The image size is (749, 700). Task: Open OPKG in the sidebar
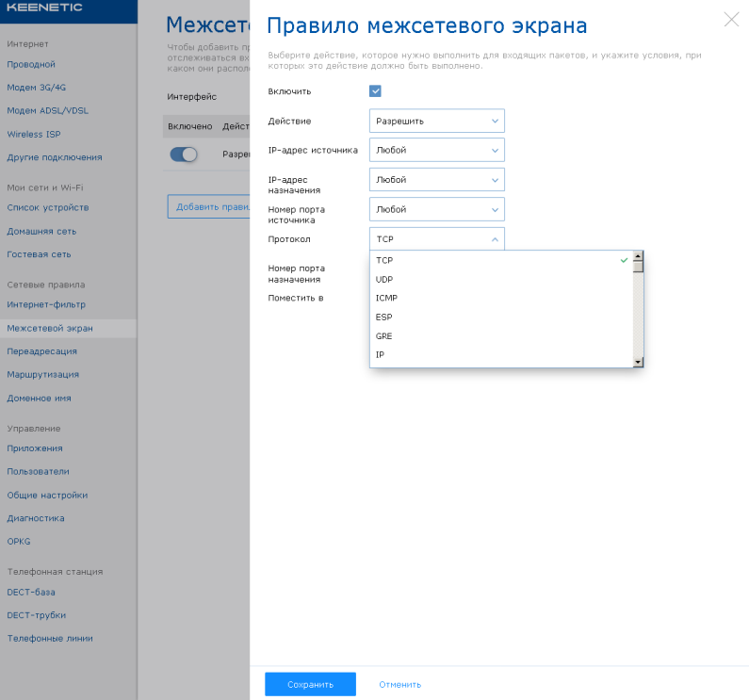(x=19, y=542)
